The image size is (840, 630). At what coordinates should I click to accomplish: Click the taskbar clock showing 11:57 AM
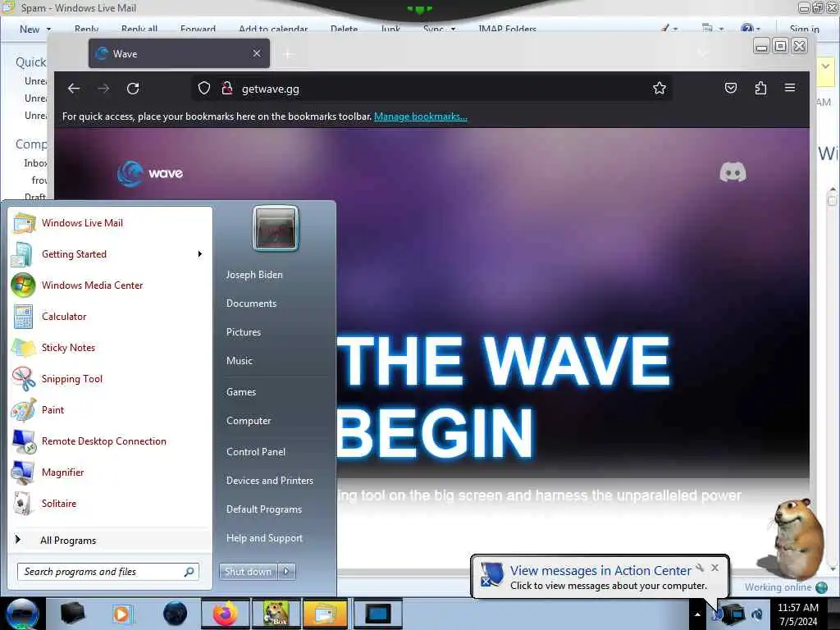click(798, 614)
